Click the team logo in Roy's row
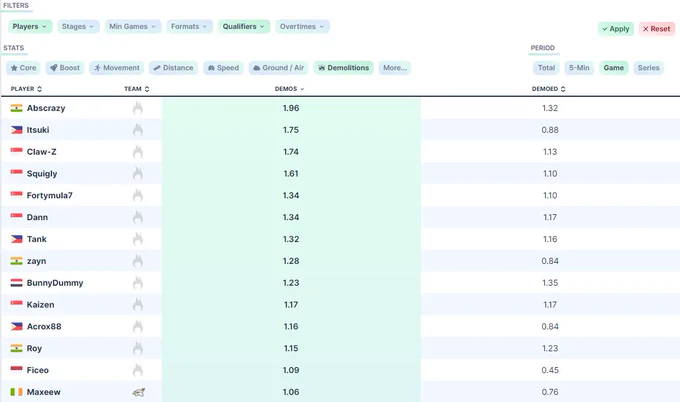 (137, 348)
